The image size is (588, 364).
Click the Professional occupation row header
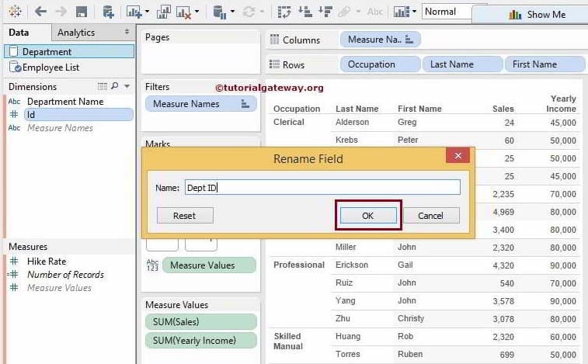[299, 265]
